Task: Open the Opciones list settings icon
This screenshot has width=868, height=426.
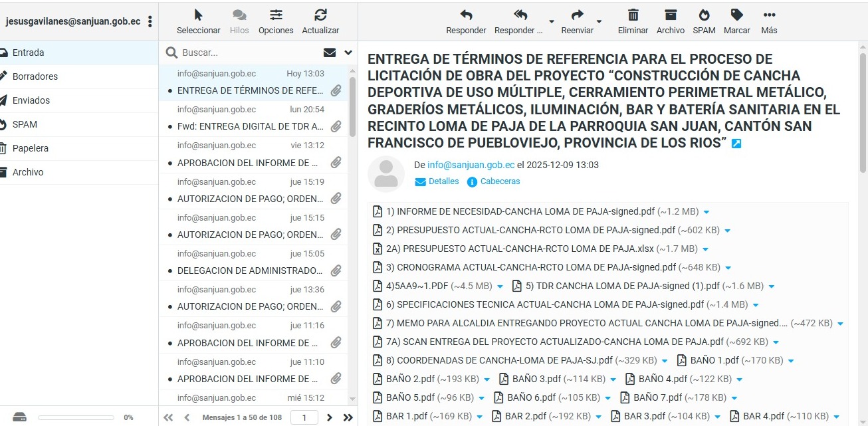Action: (276, 15)
